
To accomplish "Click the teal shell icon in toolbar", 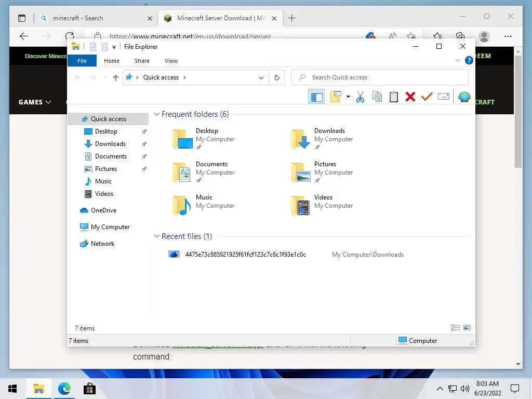I will coord(464,97).
